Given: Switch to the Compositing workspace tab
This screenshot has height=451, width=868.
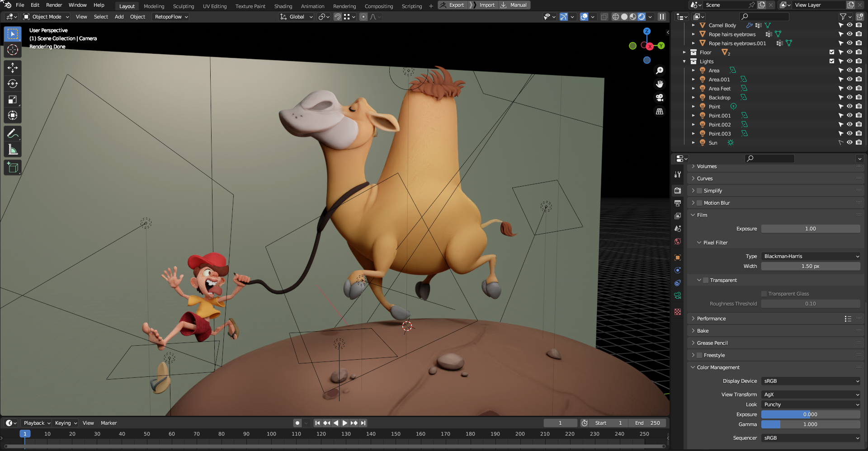Looking at the screenshot, I should (379, 6).
